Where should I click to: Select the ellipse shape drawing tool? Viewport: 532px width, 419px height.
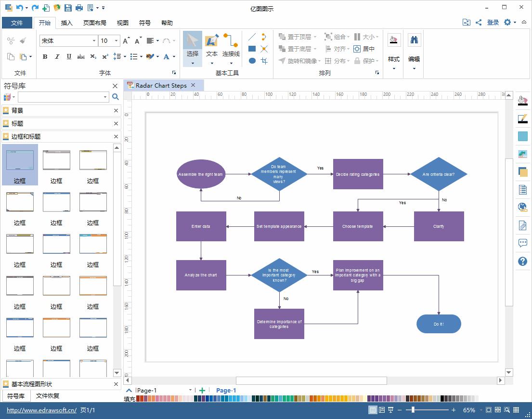252,61
